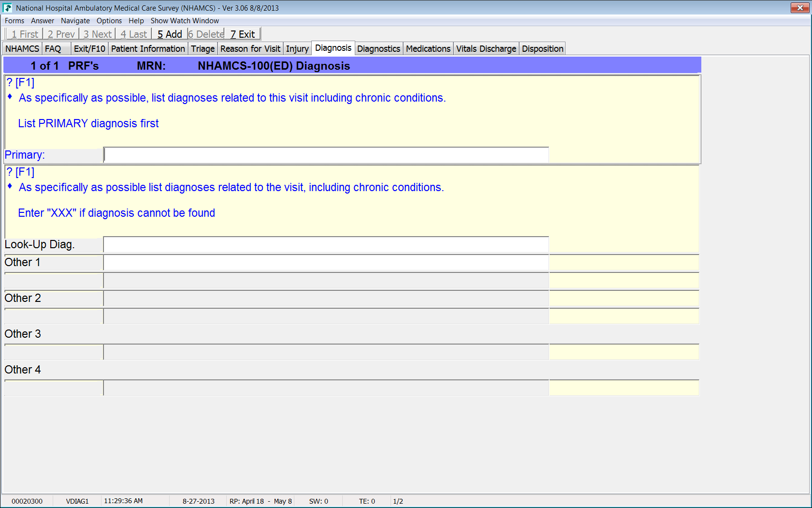812x508 pixels.
Task: Click the 'Other 3' label
Action: (x=23, y=334)
